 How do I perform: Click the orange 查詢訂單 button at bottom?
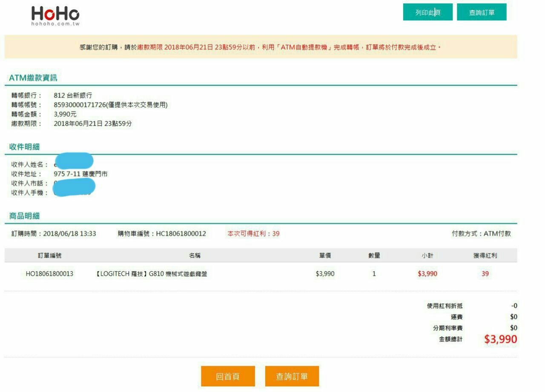(x=292, y=376)
